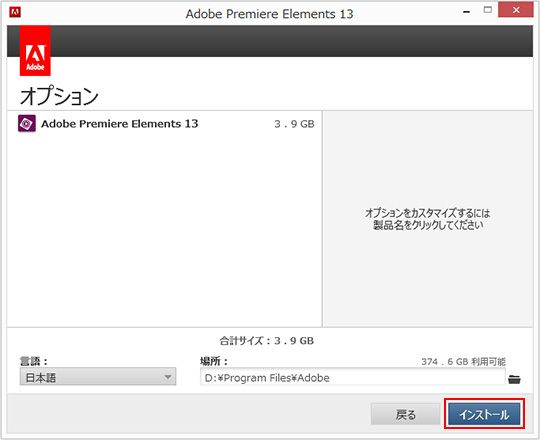Close the Adobe Premiere Elements 13 installer

click(x=516, y=10)
